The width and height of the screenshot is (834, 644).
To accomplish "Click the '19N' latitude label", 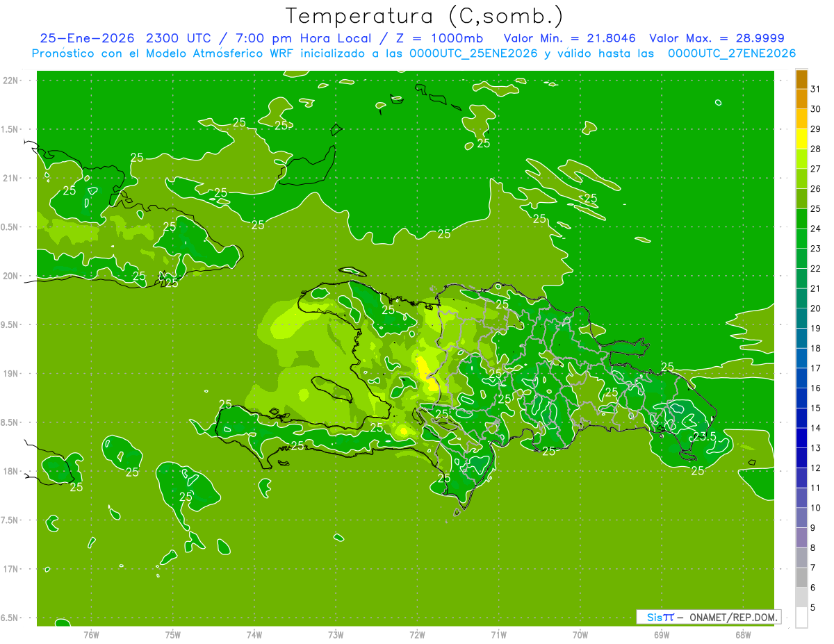I will 10,373.
